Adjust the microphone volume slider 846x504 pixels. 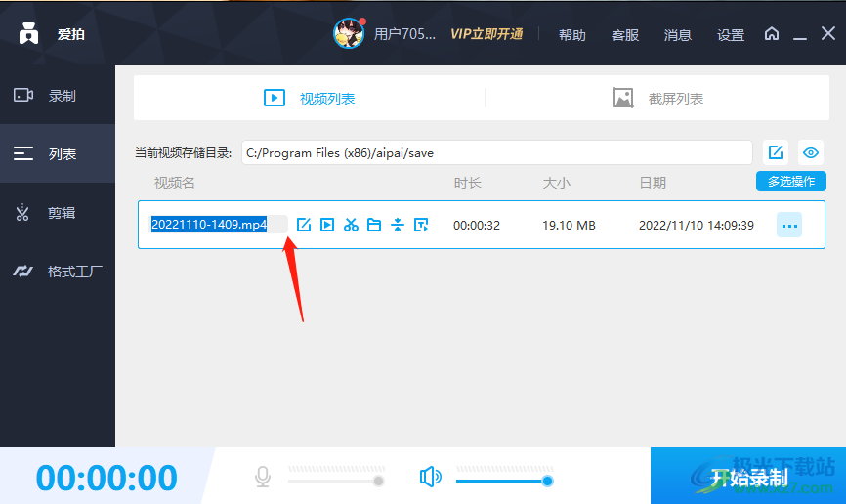pyautogui.click(x=336, y=481)
